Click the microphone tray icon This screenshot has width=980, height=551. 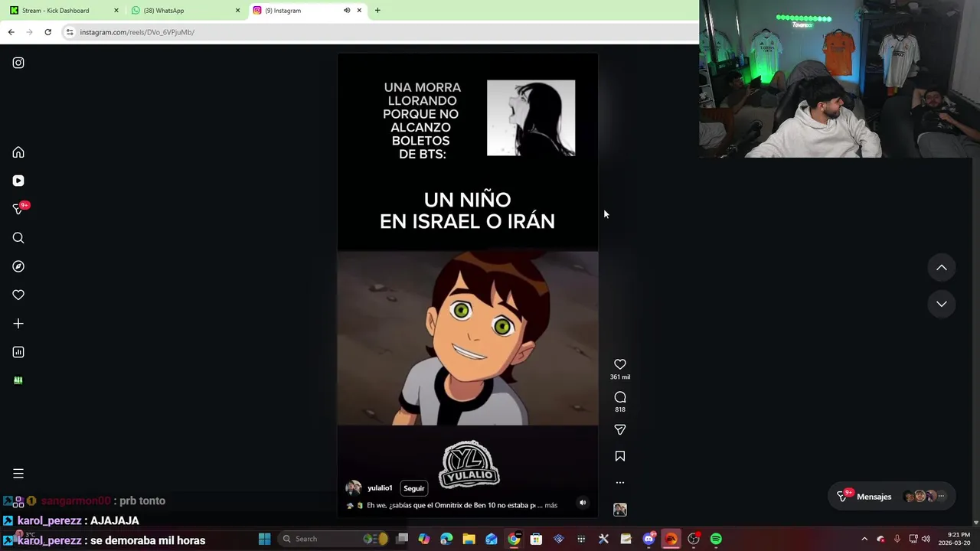coord(897,539)
